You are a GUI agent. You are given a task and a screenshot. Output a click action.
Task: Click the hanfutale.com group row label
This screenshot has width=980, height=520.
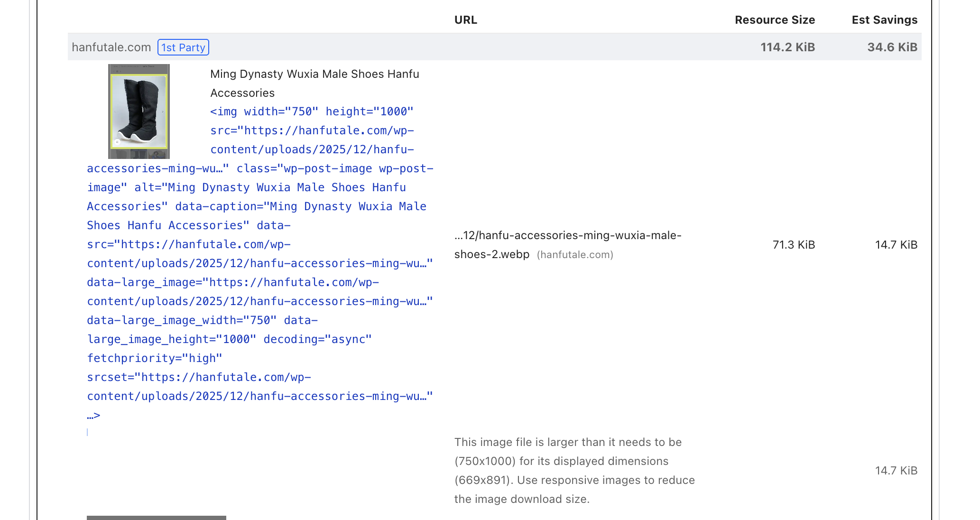(111, 47)
